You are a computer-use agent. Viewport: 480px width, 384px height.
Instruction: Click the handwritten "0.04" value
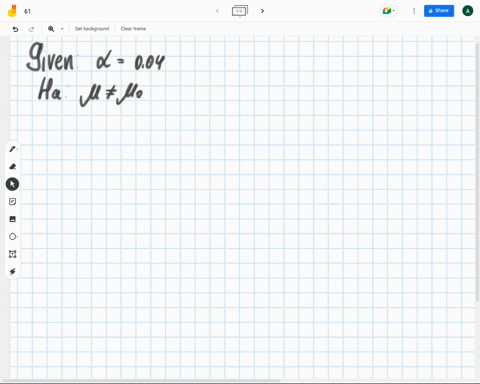click(x=150, y=62)
